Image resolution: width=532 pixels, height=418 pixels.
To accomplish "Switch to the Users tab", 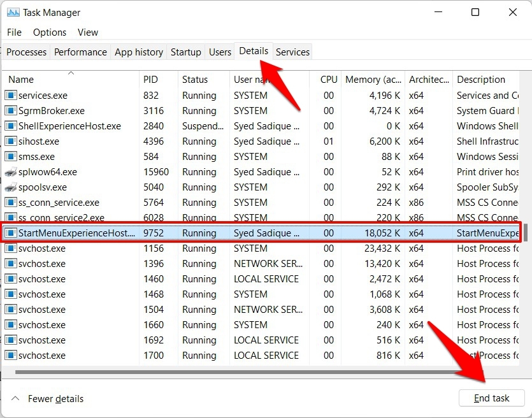I will coord(220,52).
